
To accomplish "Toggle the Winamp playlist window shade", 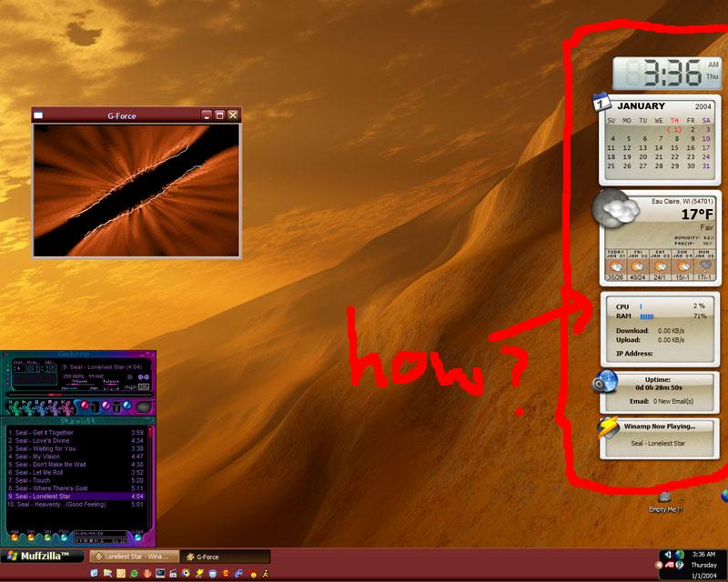I will (148, 418).
